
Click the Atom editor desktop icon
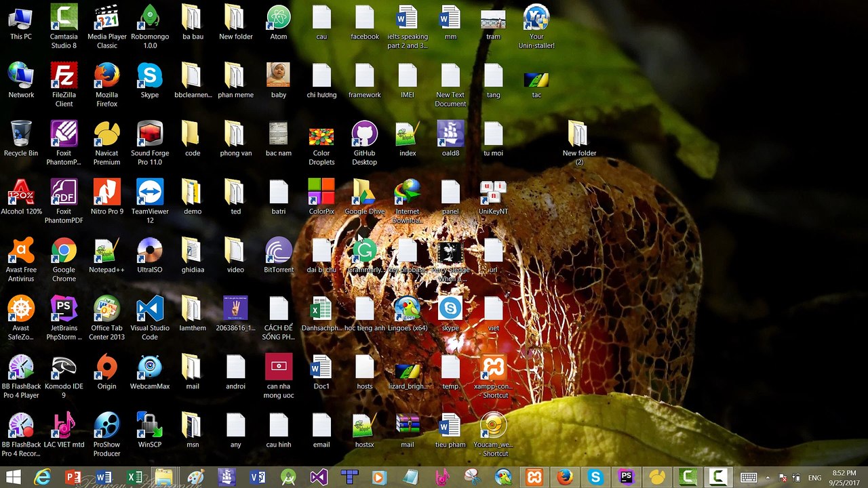[x=279, y=22]
